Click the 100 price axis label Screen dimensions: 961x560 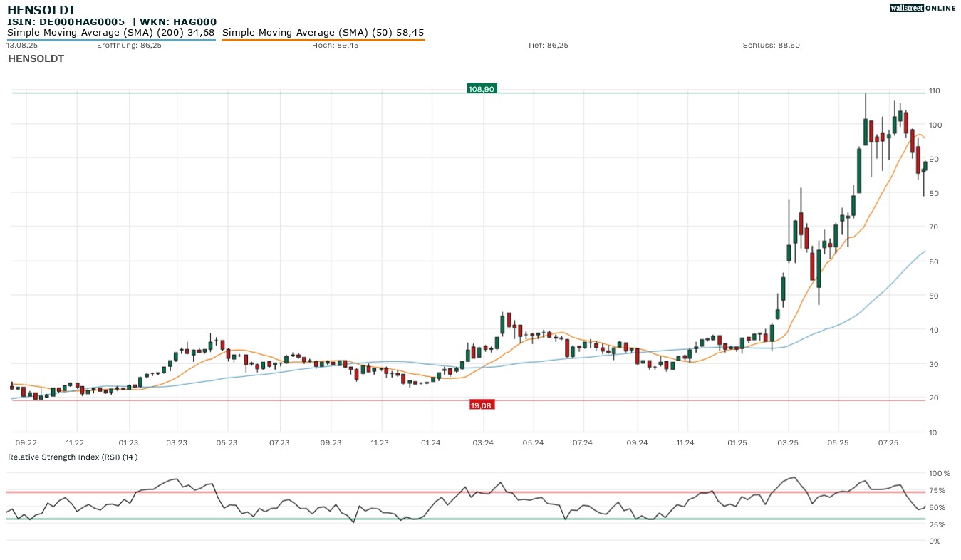pos(934,125)
